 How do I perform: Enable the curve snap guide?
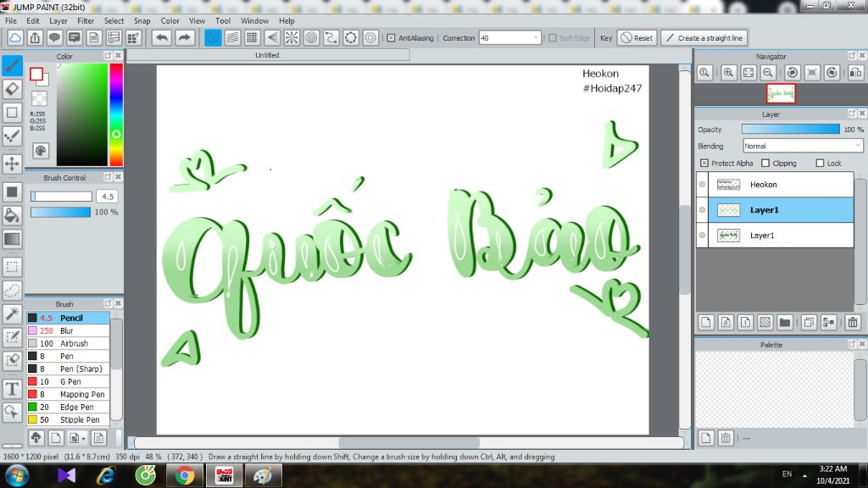click(x=331, y=37)
